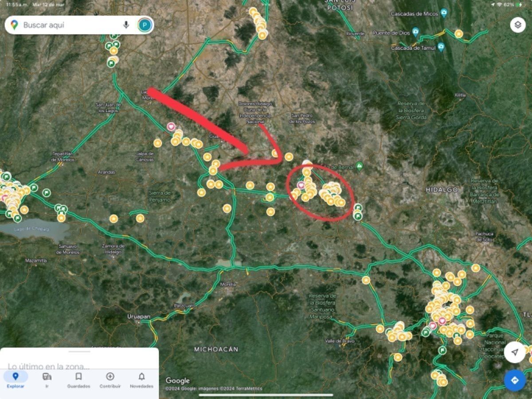Center map on my location arrow
This screenshot has height=399, width=532.
514,352
